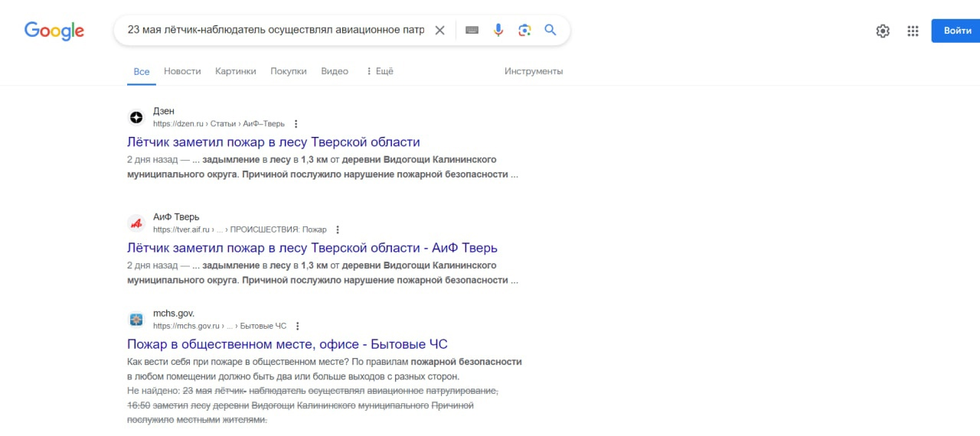Open more options for АиФ Тверь result
This screenshot has width=980, height=436.
coord(338,229)
